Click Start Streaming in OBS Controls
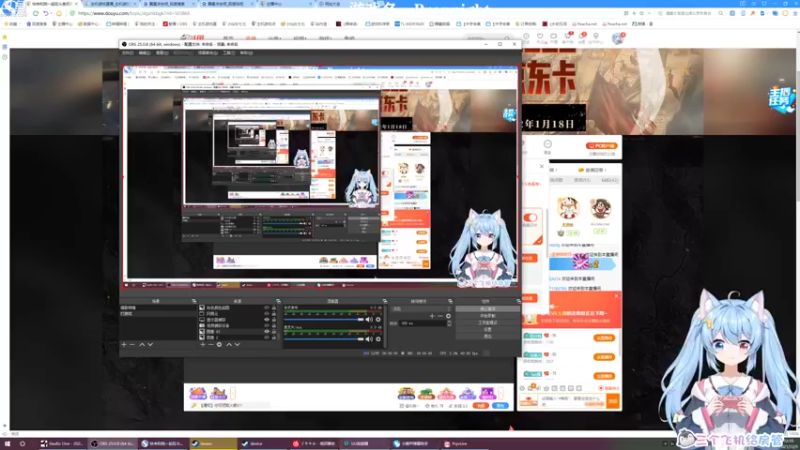 (487, 309)
